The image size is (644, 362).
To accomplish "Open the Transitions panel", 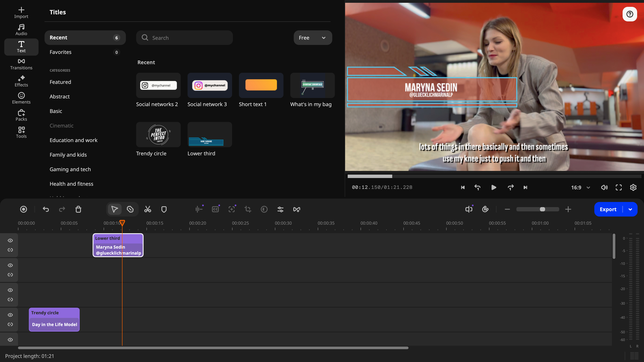I will (21, 64).
